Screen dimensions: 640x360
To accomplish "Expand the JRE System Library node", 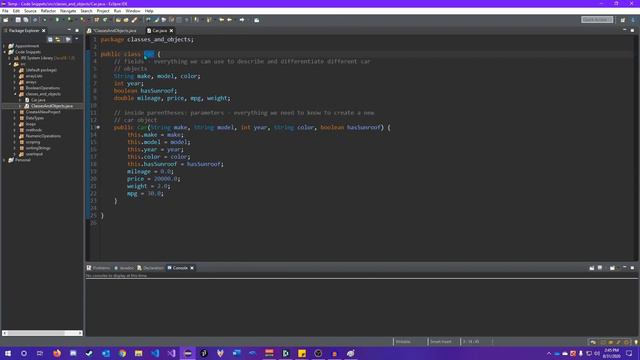I will click(10, 58).
